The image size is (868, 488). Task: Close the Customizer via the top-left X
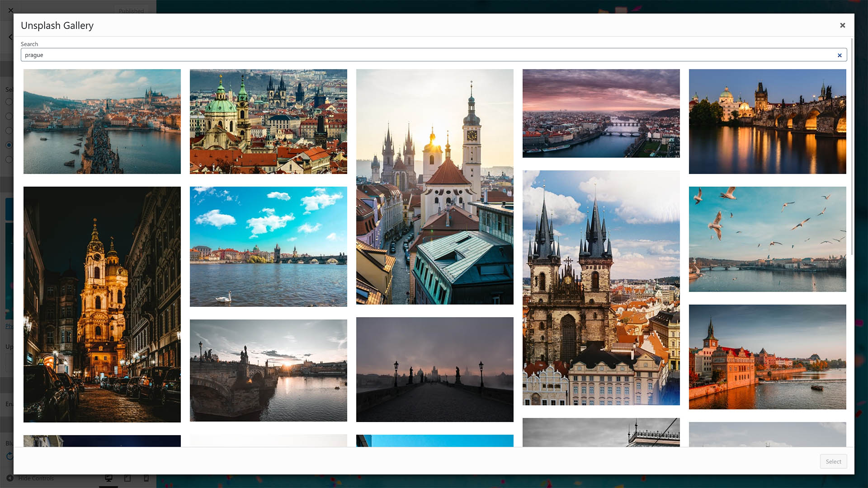click(x=11, y=10)
